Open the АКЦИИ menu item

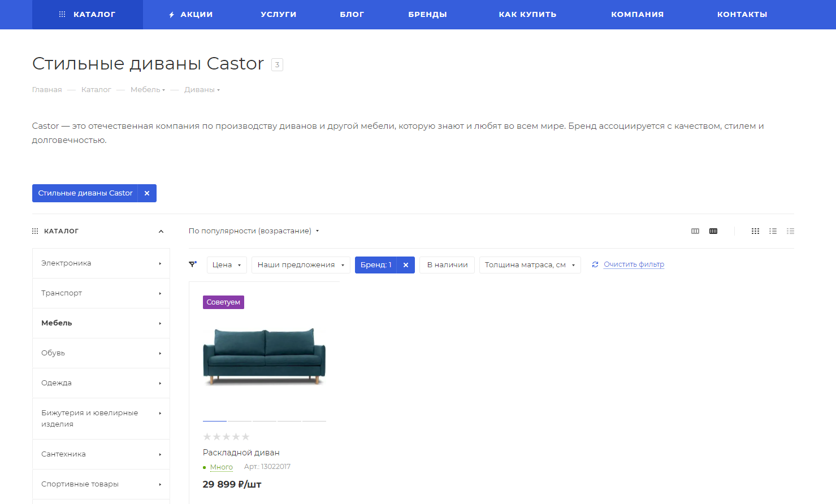click(191, 15)
